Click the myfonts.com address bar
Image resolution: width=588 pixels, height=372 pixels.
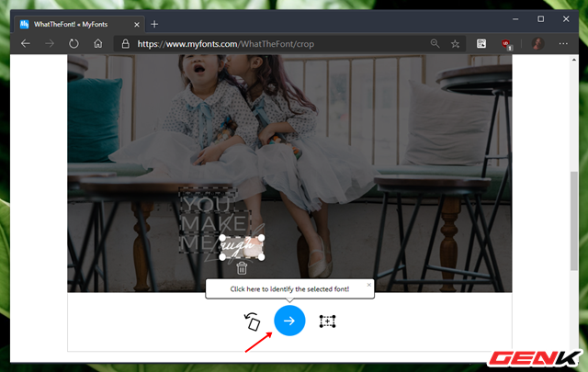276,43
